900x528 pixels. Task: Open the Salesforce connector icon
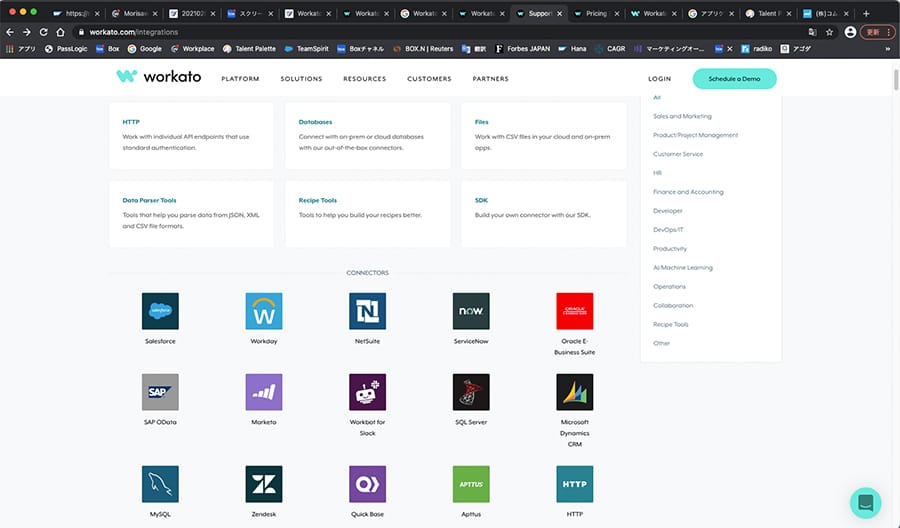click(160, 311)
